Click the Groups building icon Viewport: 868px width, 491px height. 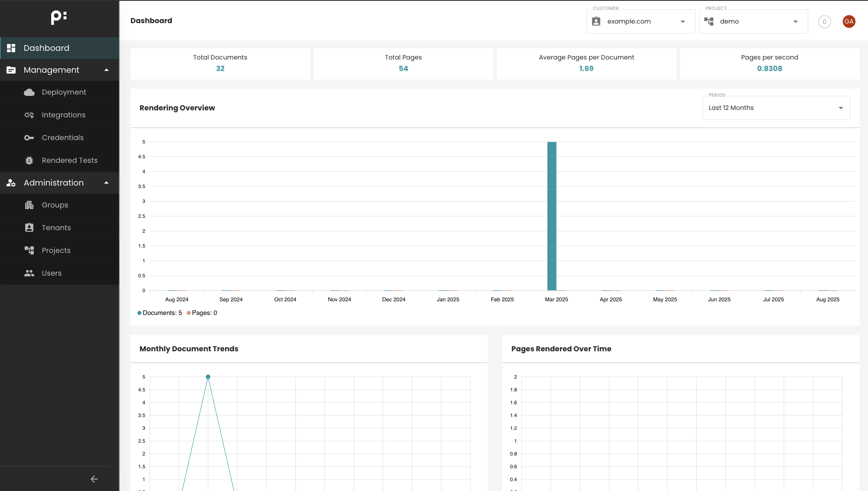[29, 205]
